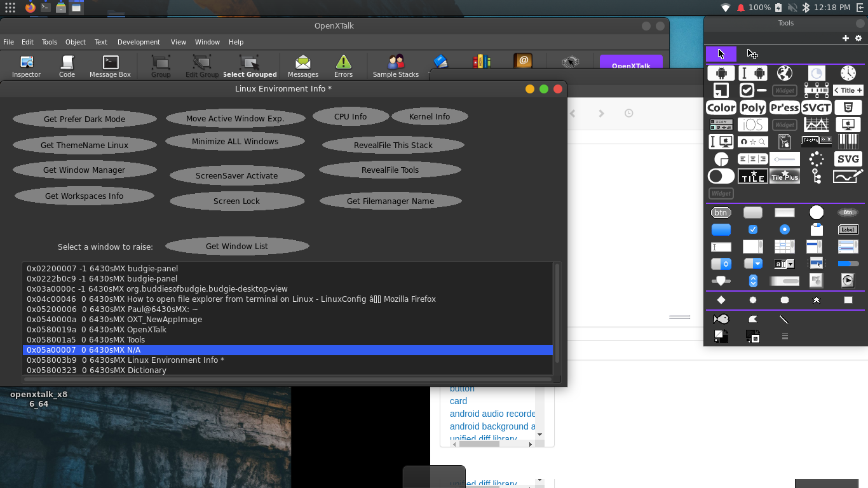Pick the radio button control in Tools
This screenshot has width=868, height=488.
pyautogui.click(x=785, y=229)
